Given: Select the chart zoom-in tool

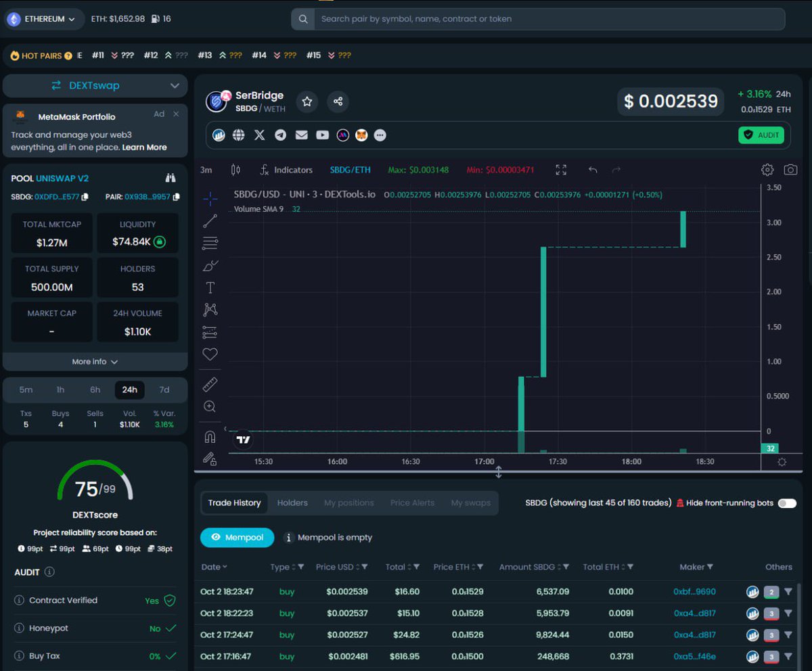Looking at the screenshot, I should (210, 407).
